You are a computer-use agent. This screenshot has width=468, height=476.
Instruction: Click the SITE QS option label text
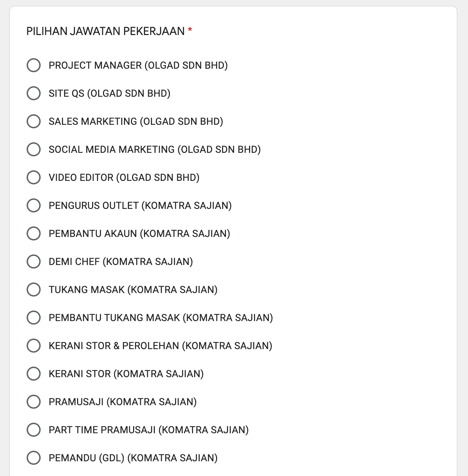coord(109,93)
